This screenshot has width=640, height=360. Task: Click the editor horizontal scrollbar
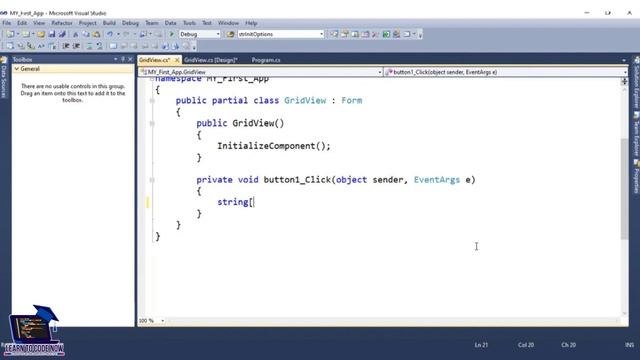[392, 321]
